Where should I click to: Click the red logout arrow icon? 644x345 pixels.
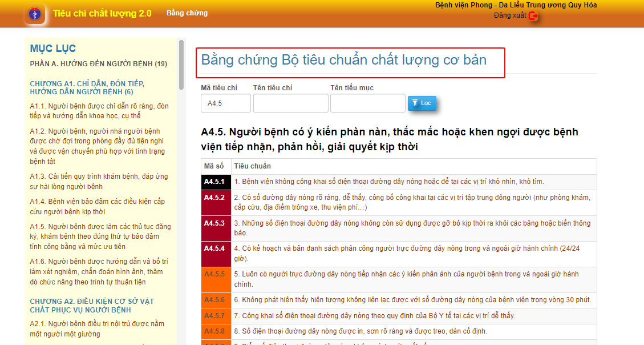point(533,16)
